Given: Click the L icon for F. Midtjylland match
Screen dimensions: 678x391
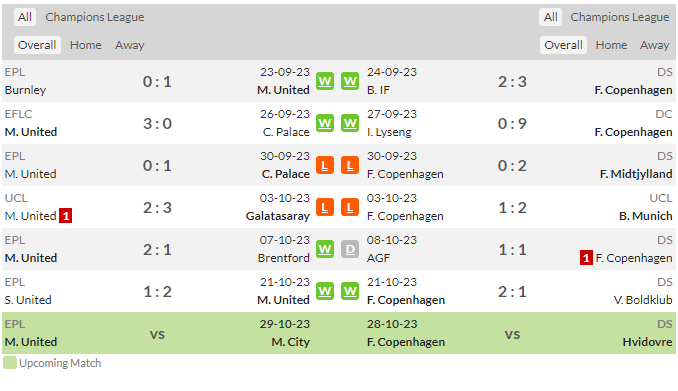Looking at the screenshot, I should click(350, 165).
